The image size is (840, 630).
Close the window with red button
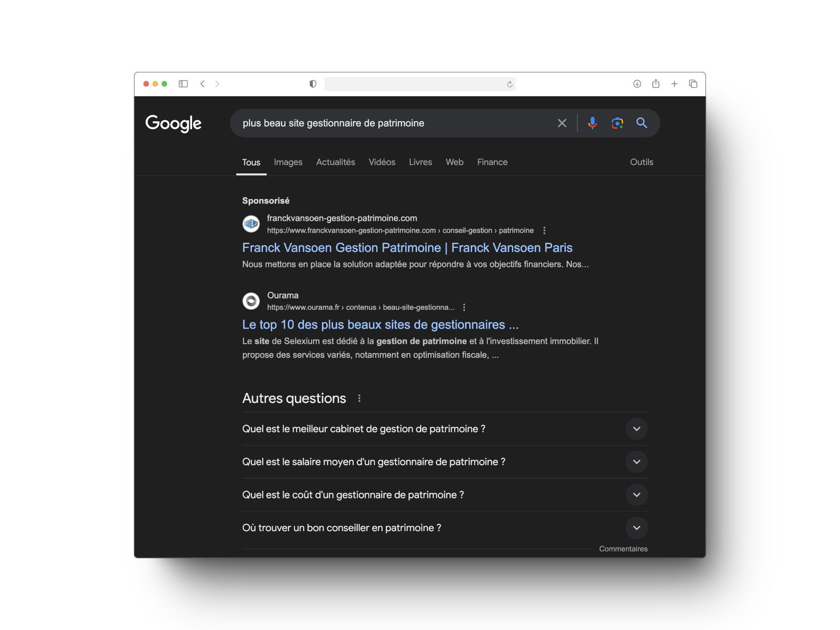pyautogui.click(x=146, y=84)
